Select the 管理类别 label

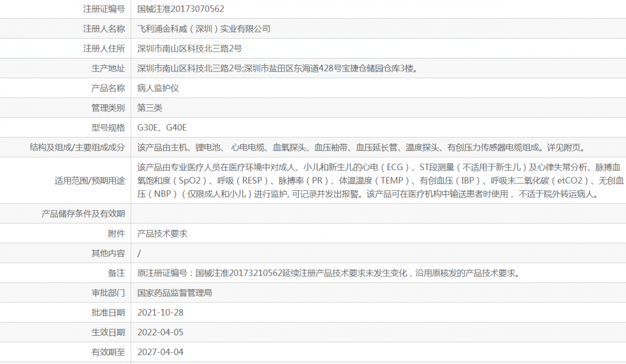click(108, 108)
